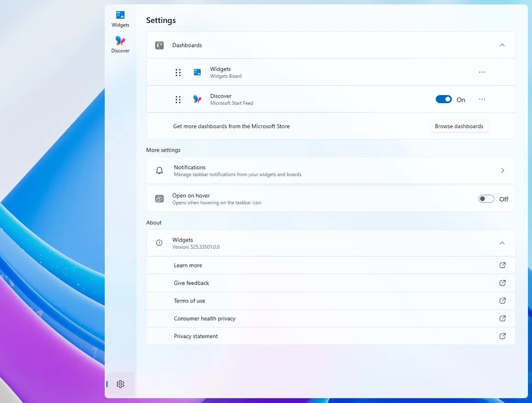
Task: Click the Browse dashboards button
Action: coord(459,126)
